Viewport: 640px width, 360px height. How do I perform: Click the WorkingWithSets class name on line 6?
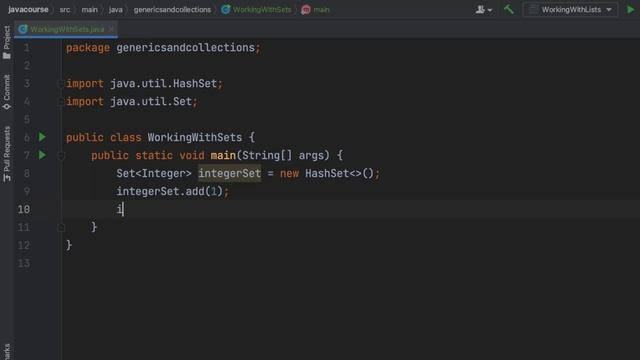pyautogui.click(x=195, y=138)
